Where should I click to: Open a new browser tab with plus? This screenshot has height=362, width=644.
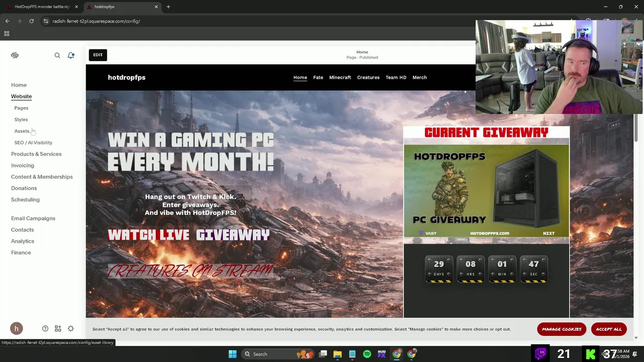tap(169, 7)
